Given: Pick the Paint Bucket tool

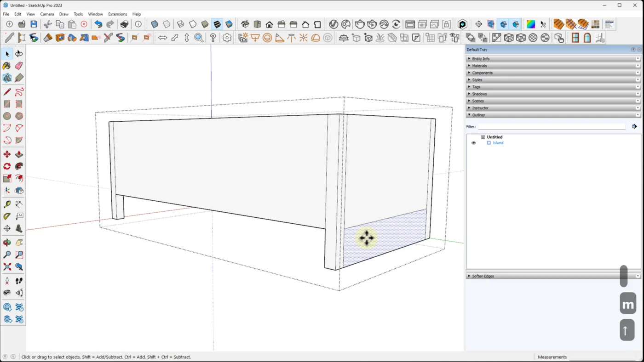Looking at the screenshot, I should [x=7, y=66].
